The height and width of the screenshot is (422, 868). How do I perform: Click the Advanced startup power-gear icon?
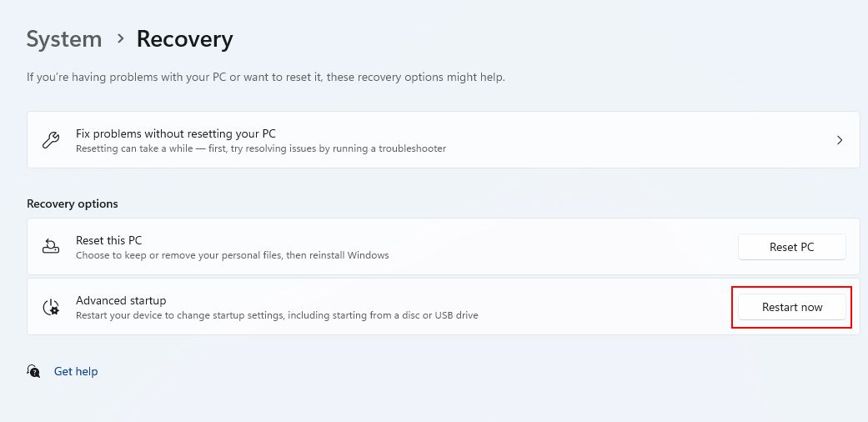pyautogui.click(x=51, y=307)
